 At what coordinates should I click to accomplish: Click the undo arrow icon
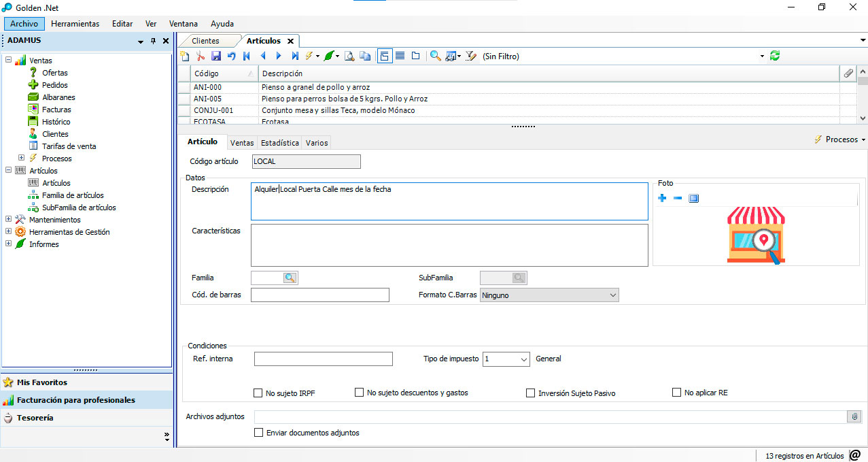pos(232,56)
